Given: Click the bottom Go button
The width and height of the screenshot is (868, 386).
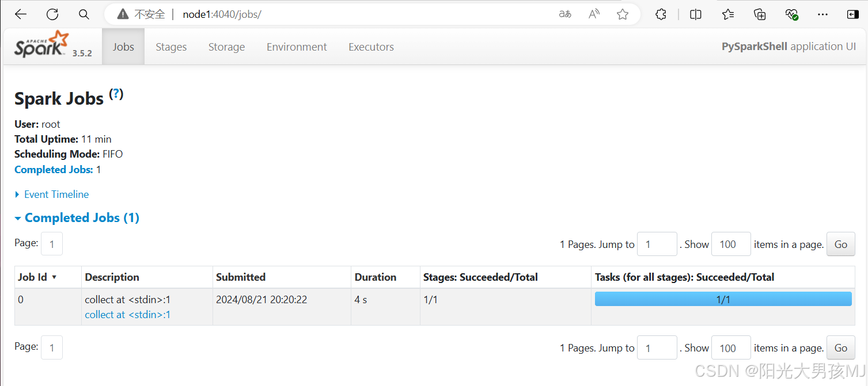Looking at the screenshot, I should pos(841,348).
